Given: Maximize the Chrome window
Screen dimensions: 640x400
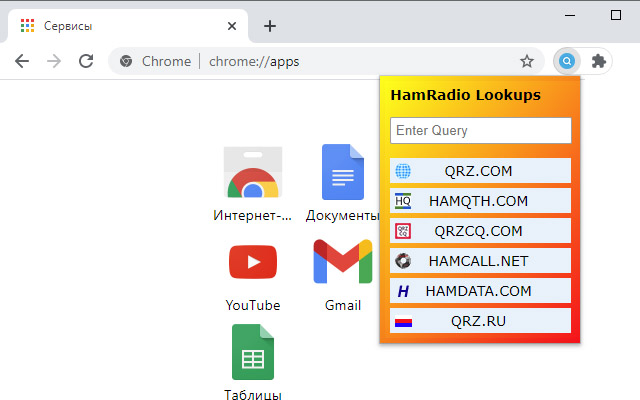Looking at the screenshot, I should coord(616,16).
